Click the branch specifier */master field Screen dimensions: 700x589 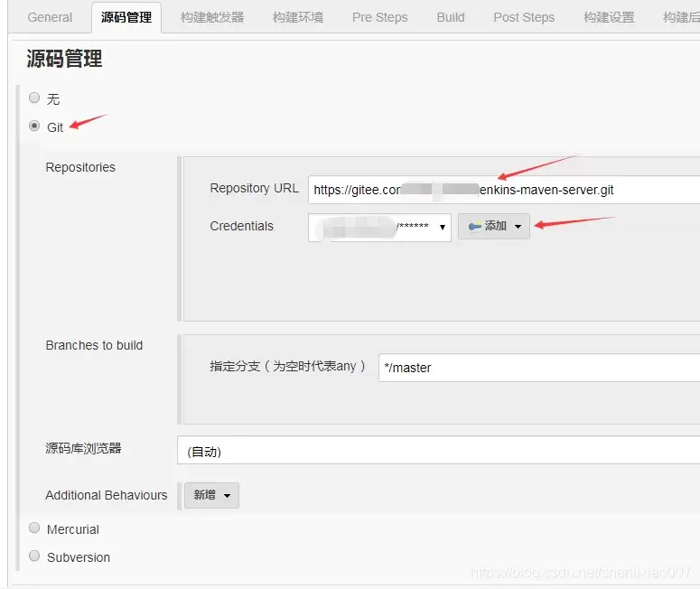click(539, 368)
